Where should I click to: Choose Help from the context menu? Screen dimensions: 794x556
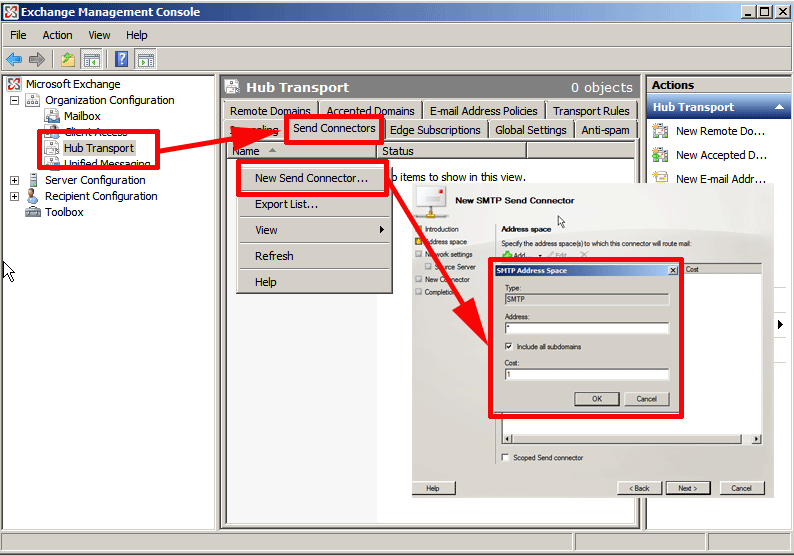[314, 282]
